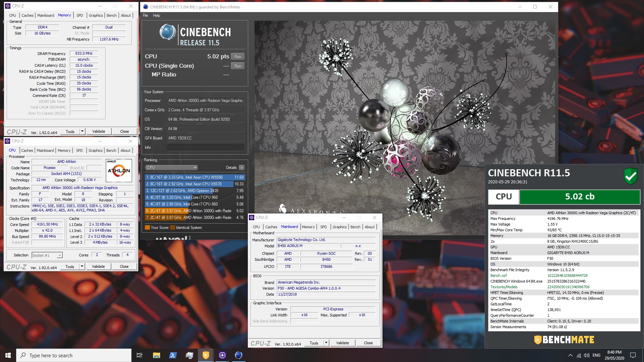Open the PowerShell taskbar icon
Viewport: 644px width, 362px height.
[173, 355]
